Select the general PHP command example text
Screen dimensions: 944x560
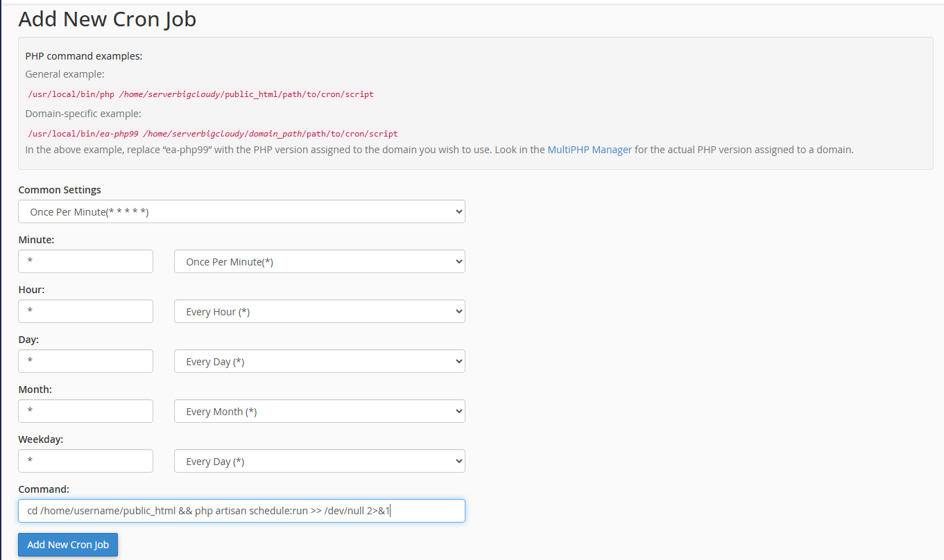[200, 94]
